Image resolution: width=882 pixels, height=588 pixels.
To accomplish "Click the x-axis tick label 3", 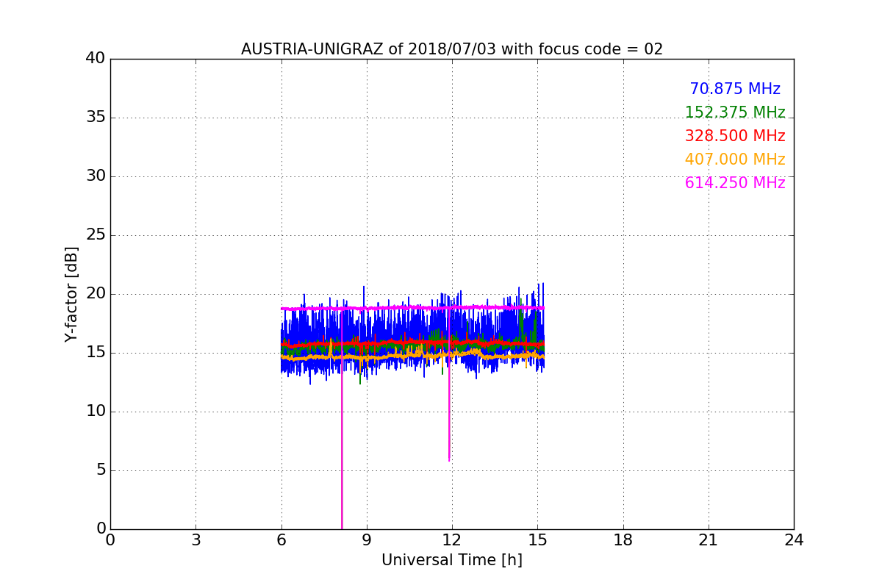I will point(196,540).
